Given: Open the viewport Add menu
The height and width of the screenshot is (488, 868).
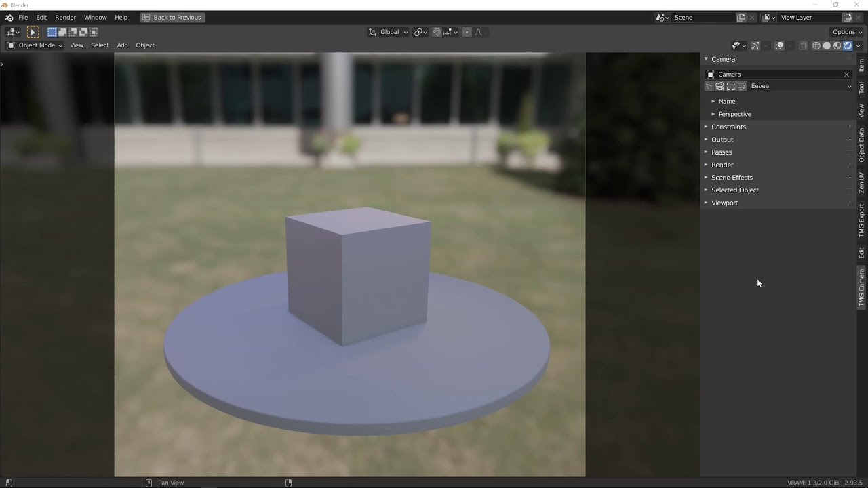Looking at the screenshot, I should (122, 45).
